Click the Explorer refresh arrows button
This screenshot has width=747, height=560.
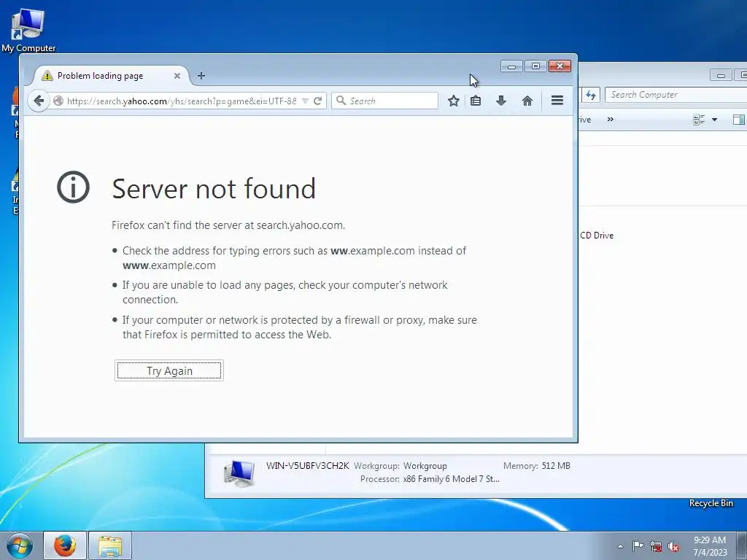tap(591, 95)
